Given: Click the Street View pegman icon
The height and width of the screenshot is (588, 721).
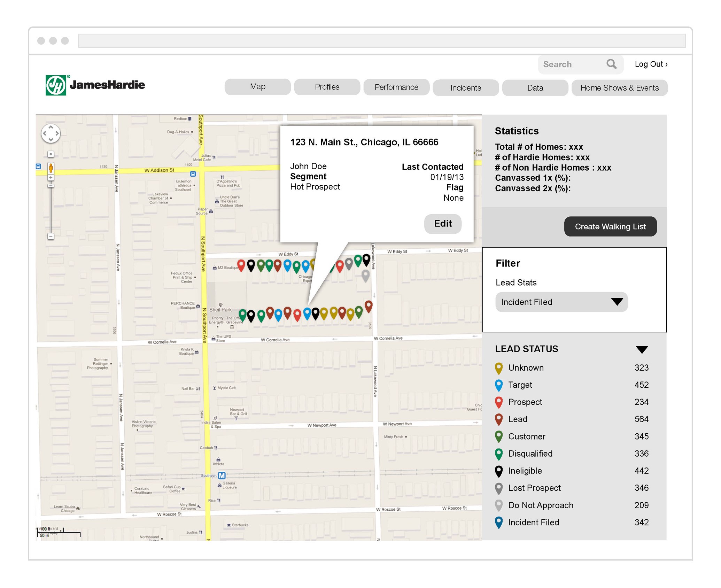Looking at the screenshot, I should [x=51, y=168].
